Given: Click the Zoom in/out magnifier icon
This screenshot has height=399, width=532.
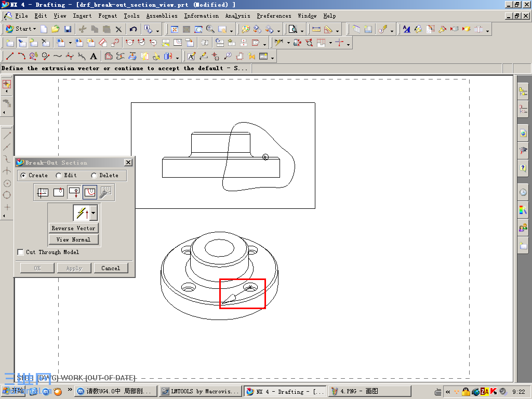Looking at the screenshot, I should click(x=210, y=29).
